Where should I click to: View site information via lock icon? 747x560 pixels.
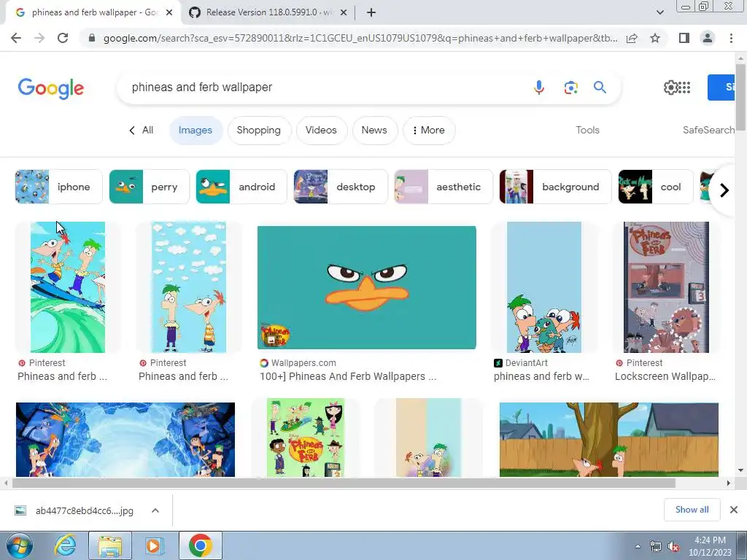[92, 38]
